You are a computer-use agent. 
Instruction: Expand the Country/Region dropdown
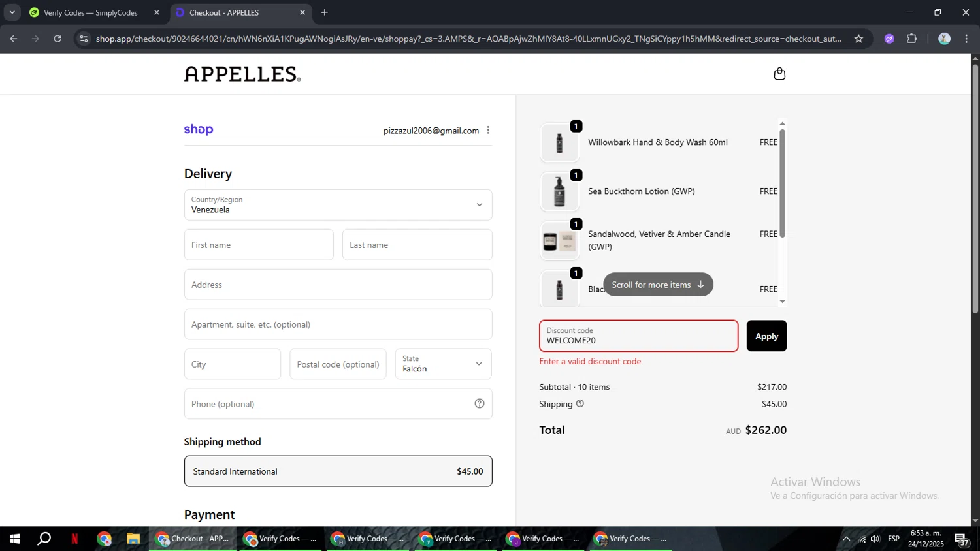click(x=338, y=205)
